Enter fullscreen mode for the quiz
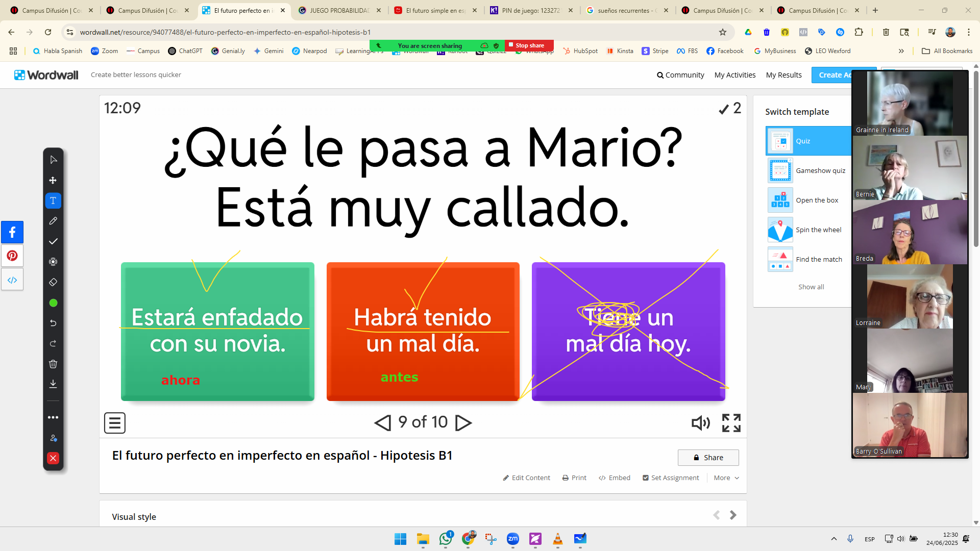Image resolution: width=980 pixels, height=551 pixels. point(731,423)
